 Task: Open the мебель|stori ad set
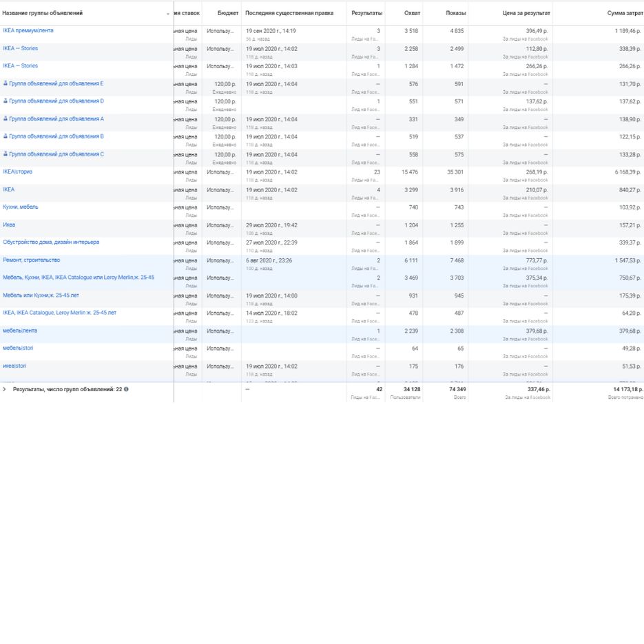(18, 349)
